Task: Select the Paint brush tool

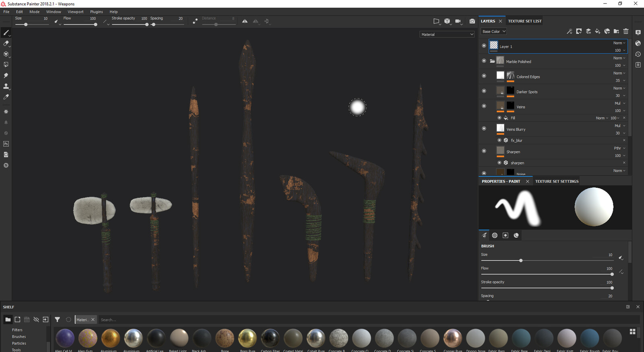Action: click(x=6, y=33)
